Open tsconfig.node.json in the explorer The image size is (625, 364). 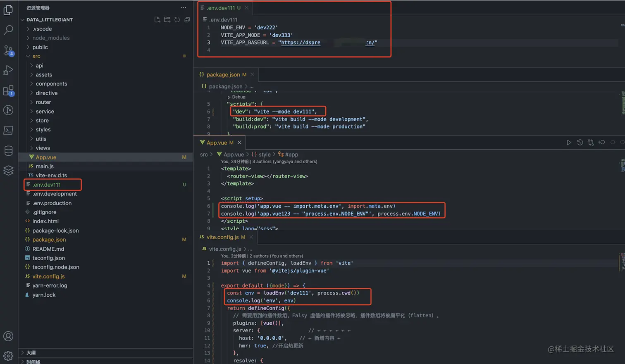105,267
